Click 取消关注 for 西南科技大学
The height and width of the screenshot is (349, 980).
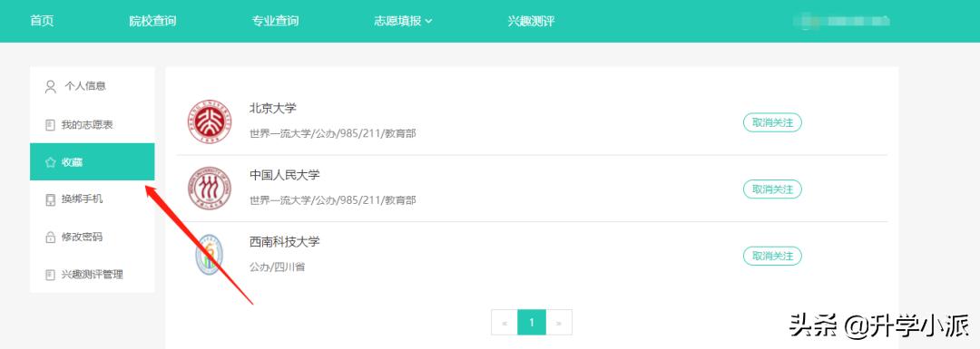772,256
